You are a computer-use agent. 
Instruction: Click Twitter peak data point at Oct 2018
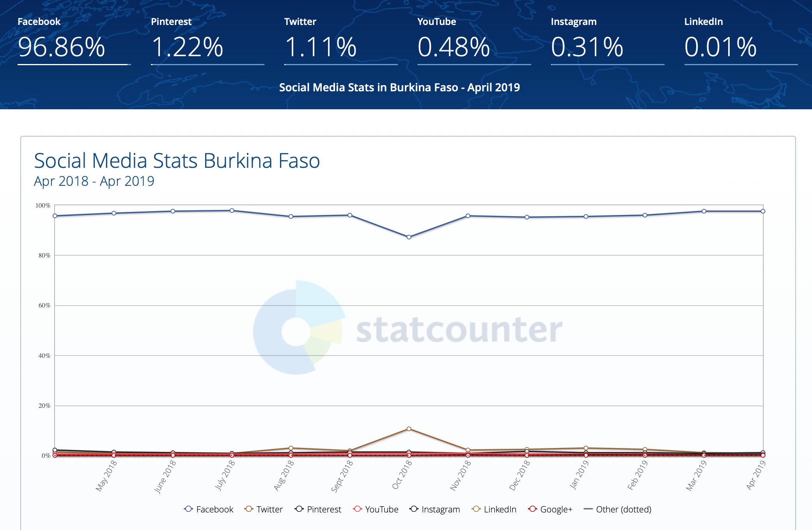[409, 429]
